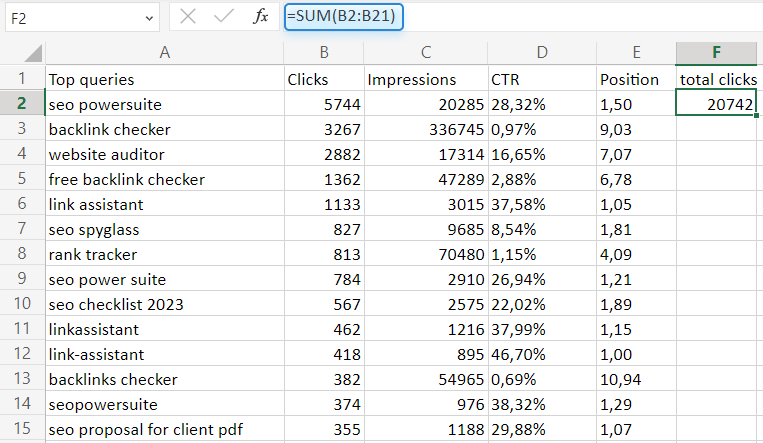Click the 'Top queries' header cell
The width and height of the screenshot is (763, 443).
[164, 79]
